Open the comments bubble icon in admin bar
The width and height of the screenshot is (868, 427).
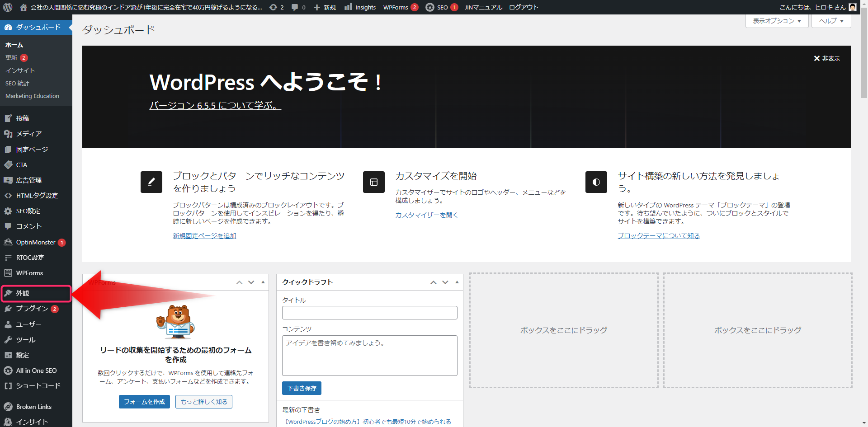295,7
